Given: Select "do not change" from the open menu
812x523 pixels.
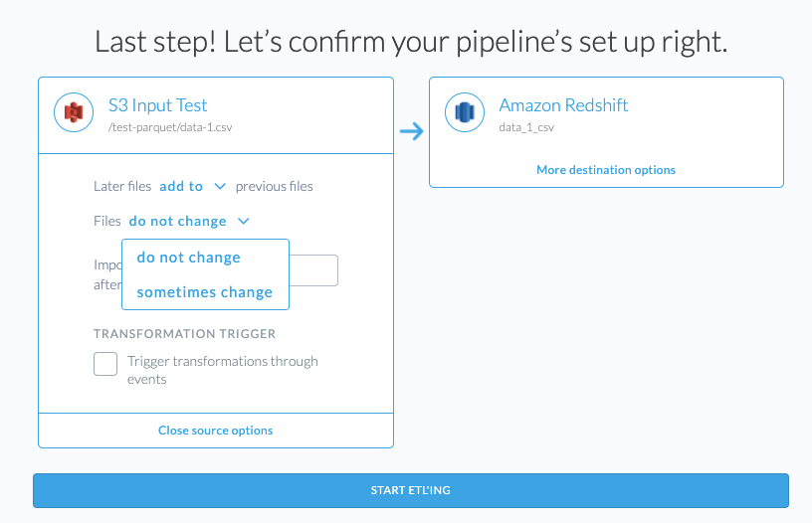Looking at the screenshot, I should click(189, 258).
